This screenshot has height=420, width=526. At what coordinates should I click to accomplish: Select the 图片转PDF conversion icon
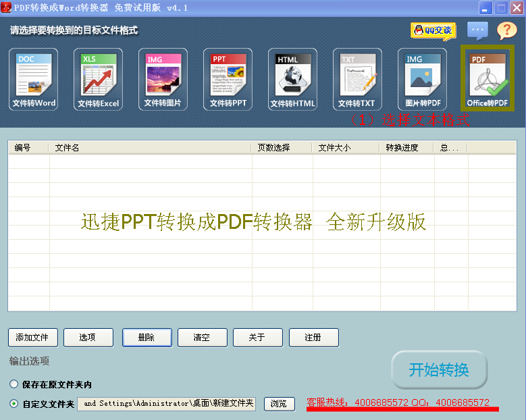(x=423, y=80)
